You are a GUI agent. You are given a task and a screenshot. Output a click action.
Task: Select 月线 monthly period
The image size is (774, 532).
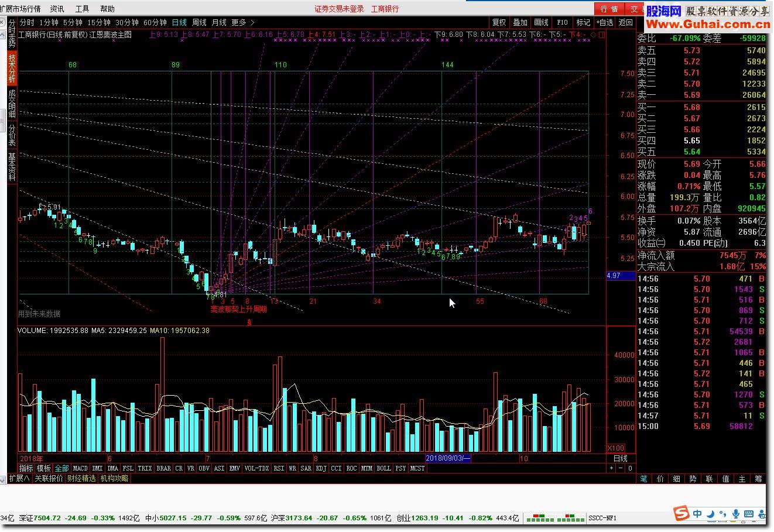pyautogui.click(x=219, y=22)
